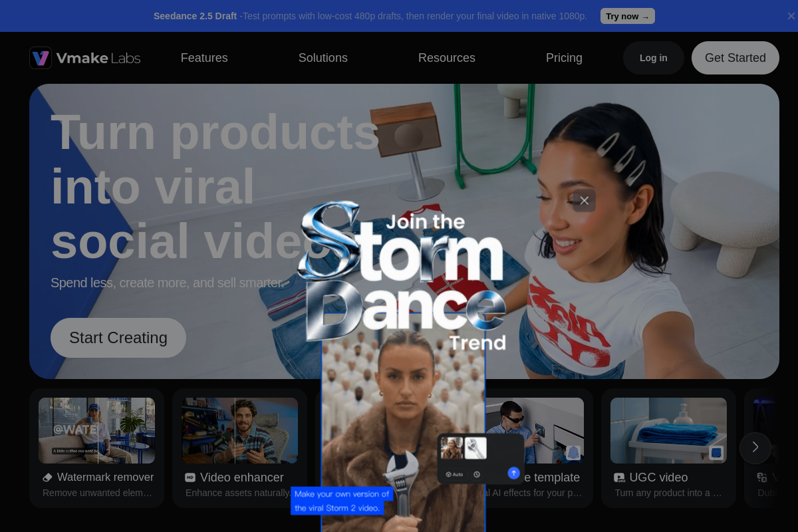Click the 'Seedance 2.5 Draft' banner title

[195, 16]
